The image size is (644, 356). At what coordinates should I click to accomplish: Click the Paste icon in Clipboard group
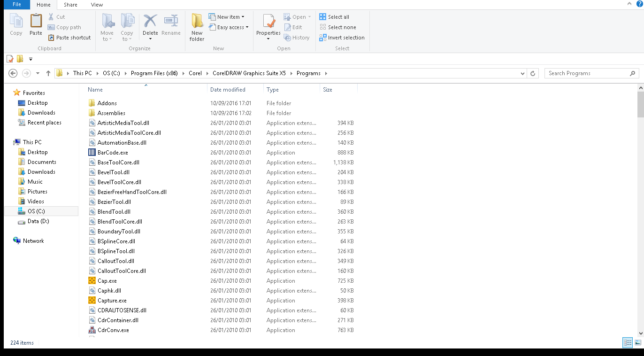[x=36, y=21]
